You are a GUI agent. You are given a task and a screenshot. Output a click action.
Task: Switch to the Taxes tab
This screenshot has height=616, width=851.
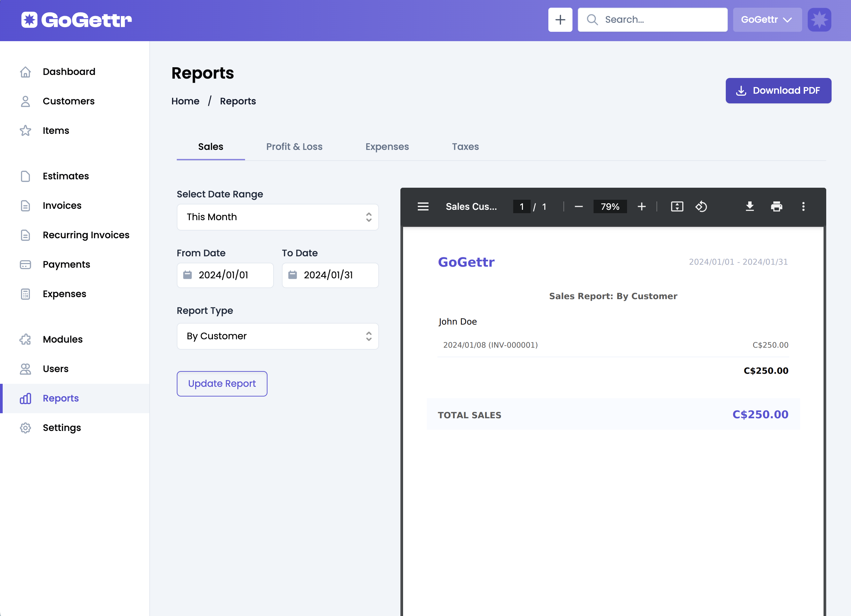(x=465, y=147)
